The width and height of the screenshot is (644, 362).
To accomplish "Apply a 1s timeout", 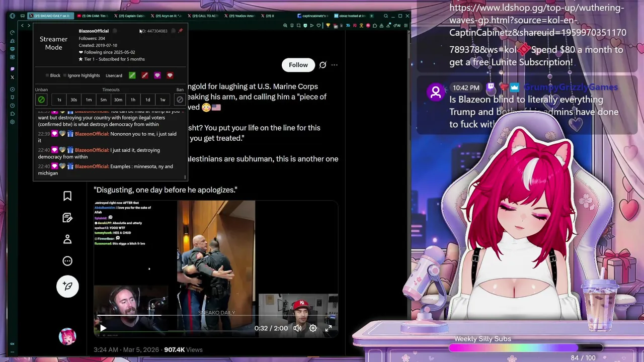I will (x=59, y=100).
